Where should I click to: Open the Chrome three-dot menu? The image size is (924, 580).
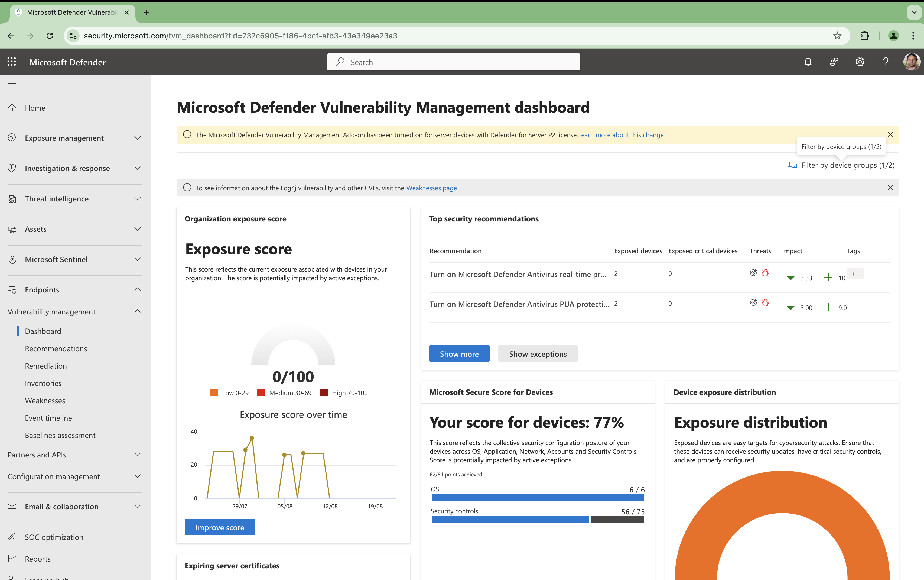tap(913, 36)
